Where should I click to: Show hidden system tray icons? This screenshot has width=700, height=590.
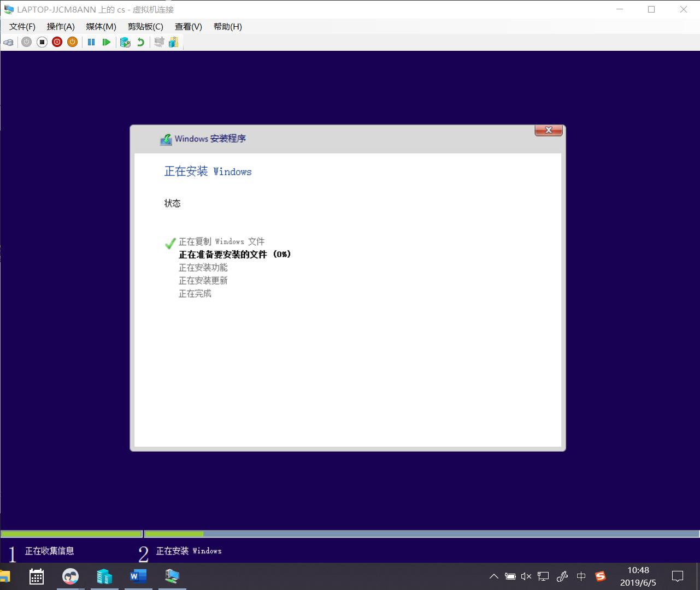point(493,576)
